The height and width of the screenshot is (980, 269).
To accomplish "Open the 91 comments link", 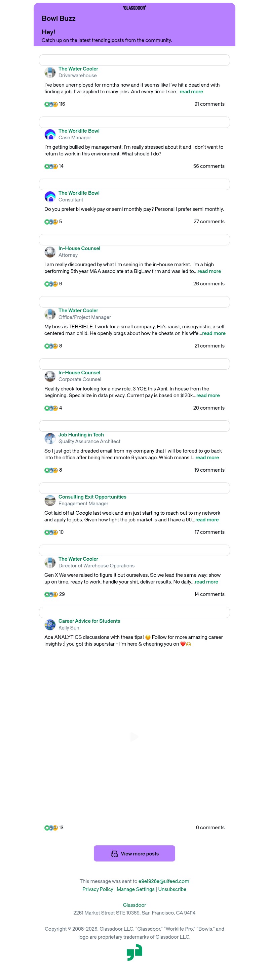I will pyautogui.click(x=209, y=104).
